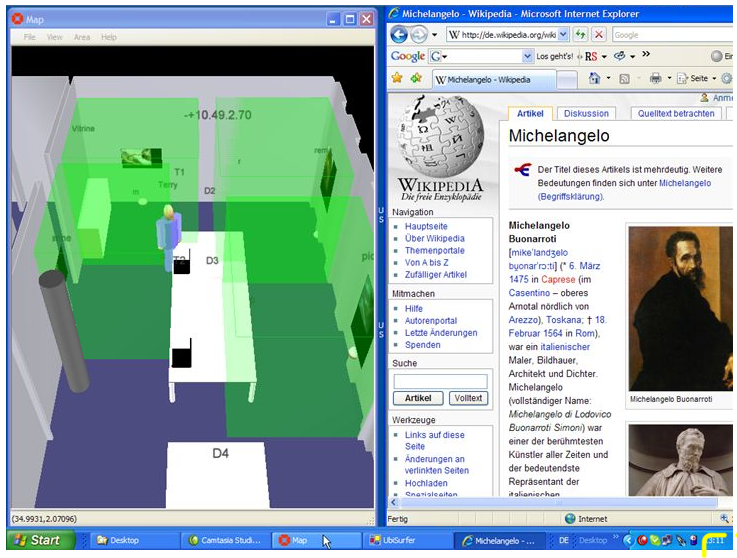
Task: Click the forward arrow in Internet Explorer
Action: click(418, 35)
